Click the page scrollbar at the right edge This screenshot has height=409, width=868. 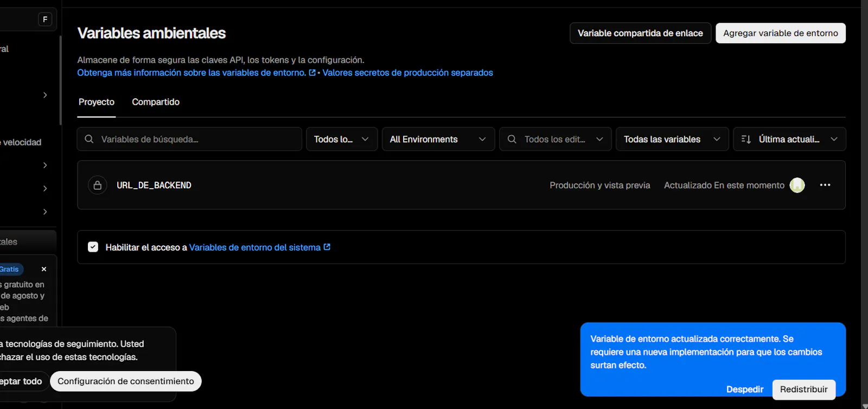865,204
